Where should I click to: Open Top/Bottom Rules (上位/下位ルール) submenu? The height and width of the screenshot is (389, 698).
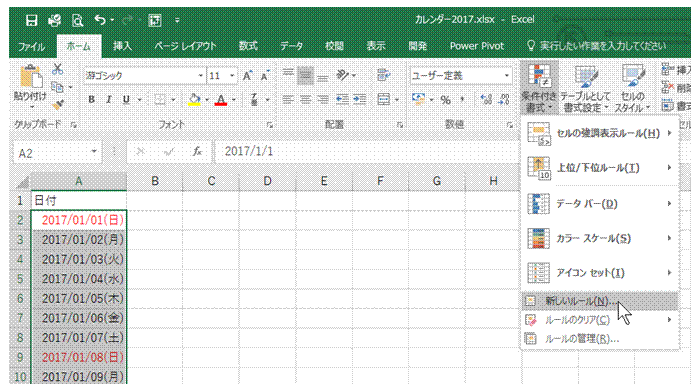tap(600, 168)
